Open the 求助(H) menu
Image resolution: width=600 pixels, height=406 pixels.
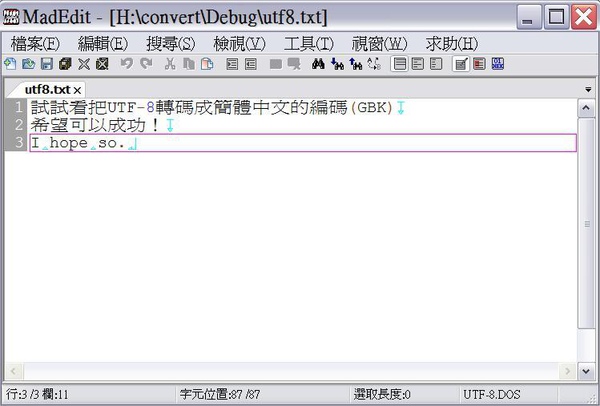click(452, 44)
